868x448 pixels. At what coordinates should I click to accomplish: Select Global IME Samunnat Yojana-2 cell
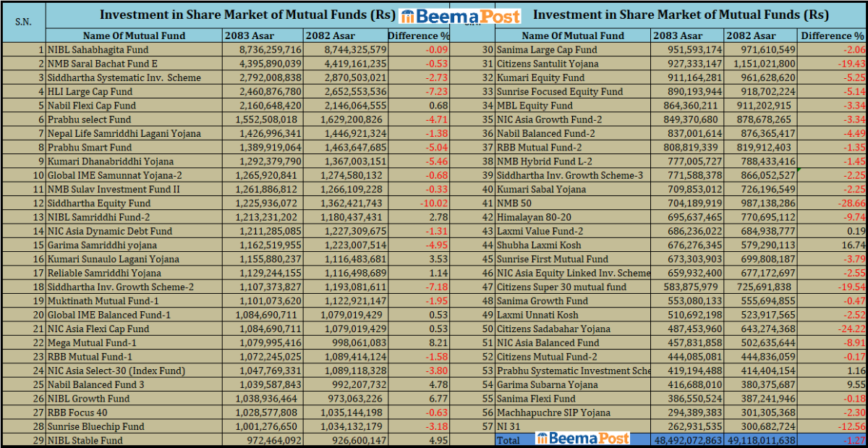pos(134,175)
